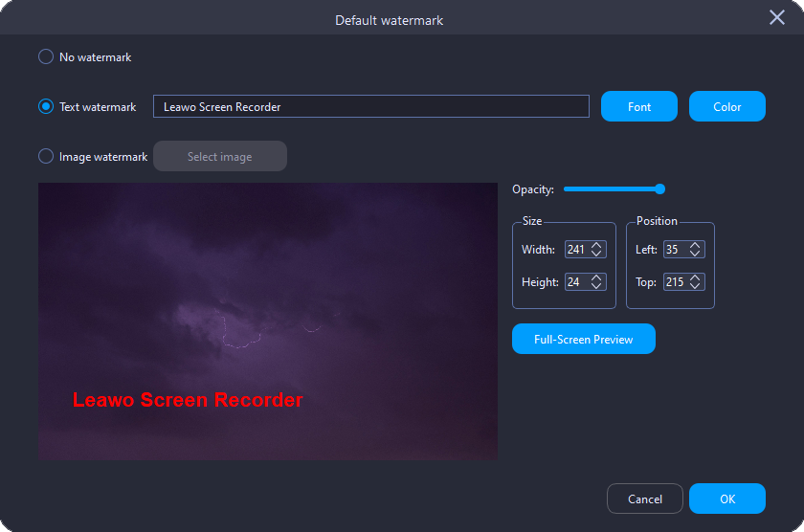The image size is (804, 532).
Task: Click the watermark text input field
Action: point(371,106)
